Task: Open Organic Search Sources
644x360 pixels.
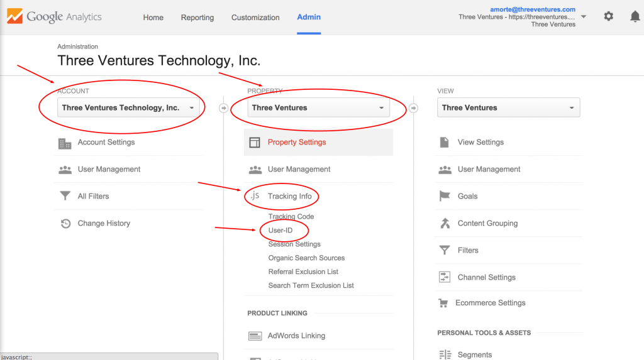Action: (306, 258)
